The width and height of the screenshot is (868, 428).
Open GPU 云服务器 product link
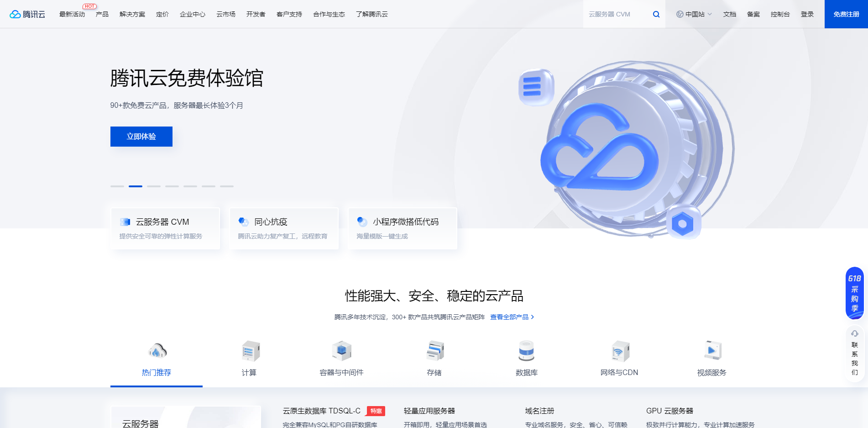click(670, 411)
